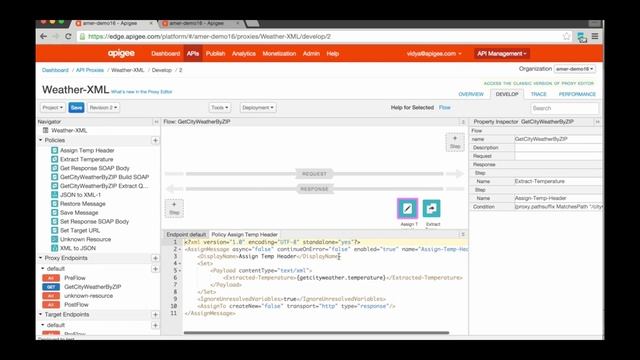Open the Admin menu
The image size is (640, 360).
point(311,53)
